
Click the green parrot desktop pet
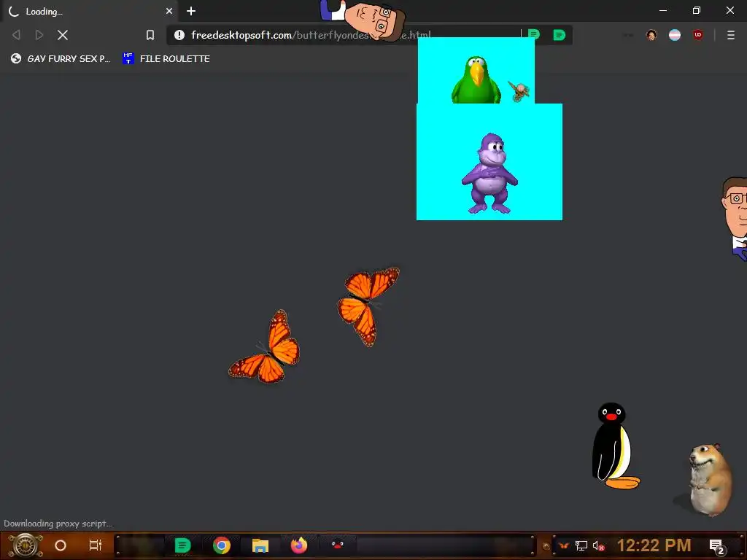tap(476, 79)
